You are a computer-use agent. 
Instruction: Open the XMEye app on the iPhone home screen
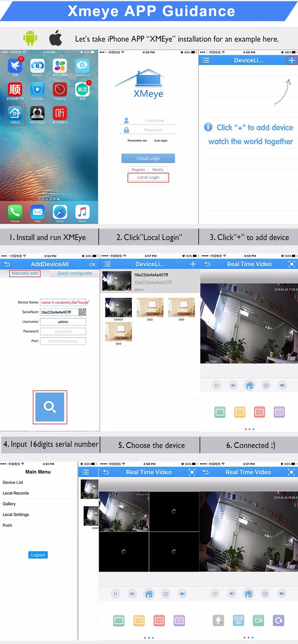(x=15, y=113)
